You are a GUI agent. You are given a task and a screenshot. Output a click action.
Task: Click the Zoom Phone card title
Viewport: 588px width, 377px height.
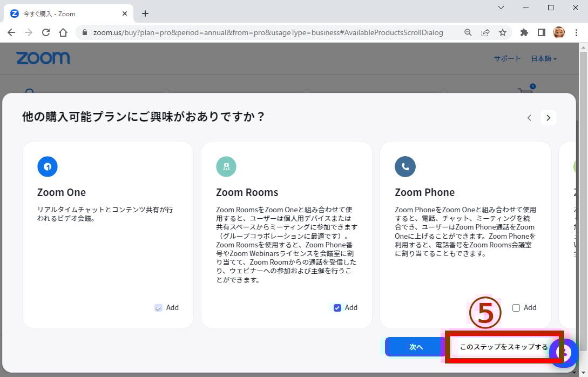(x=424, y=192)
